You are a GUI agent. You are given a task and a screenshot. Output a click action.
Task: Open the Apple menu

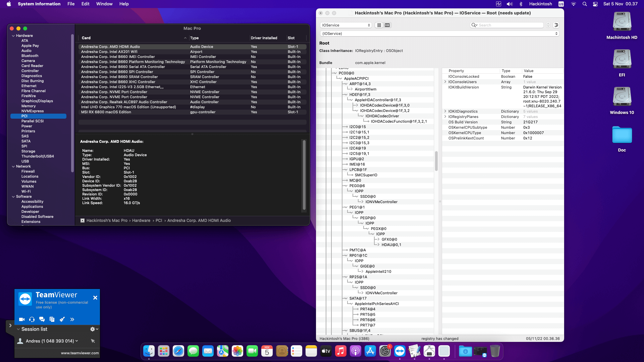9,4
